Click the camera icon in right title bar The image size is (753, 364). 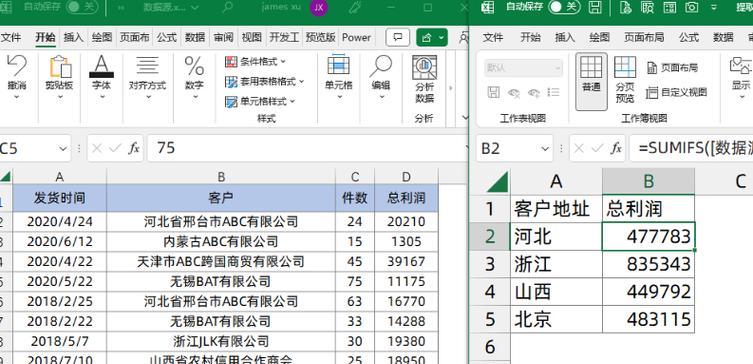[692, 7]
